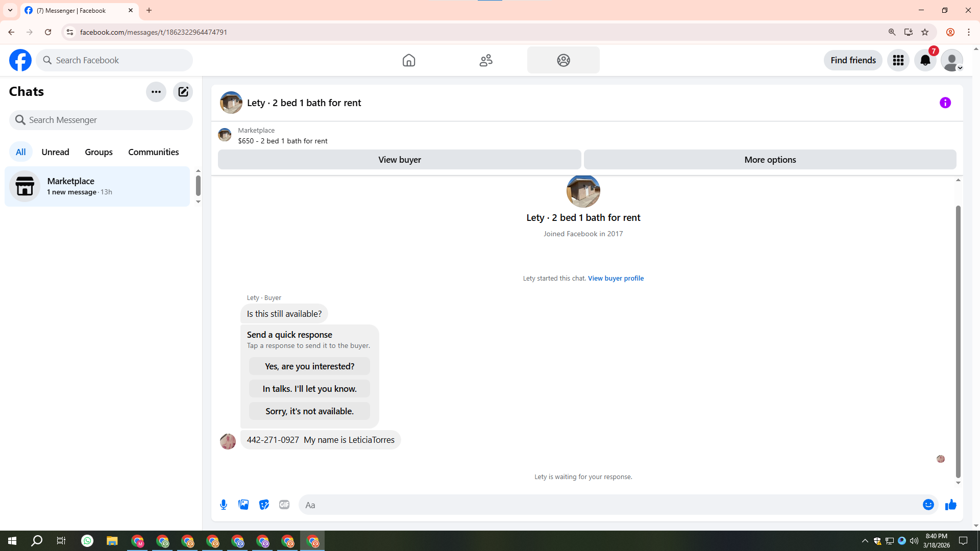Open the emoji picker in composer
Viewport: 980px width, 551px height.
928,505
